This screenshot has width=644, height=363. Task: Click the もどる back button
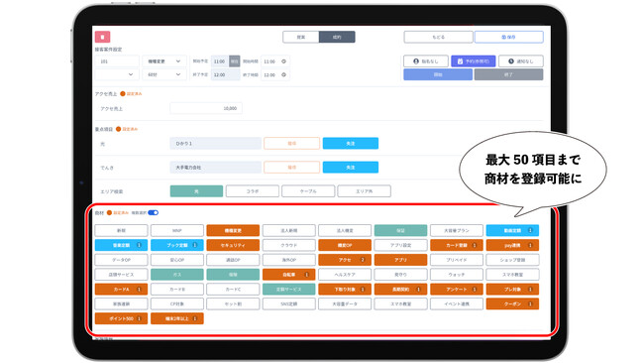coord(438,37)
